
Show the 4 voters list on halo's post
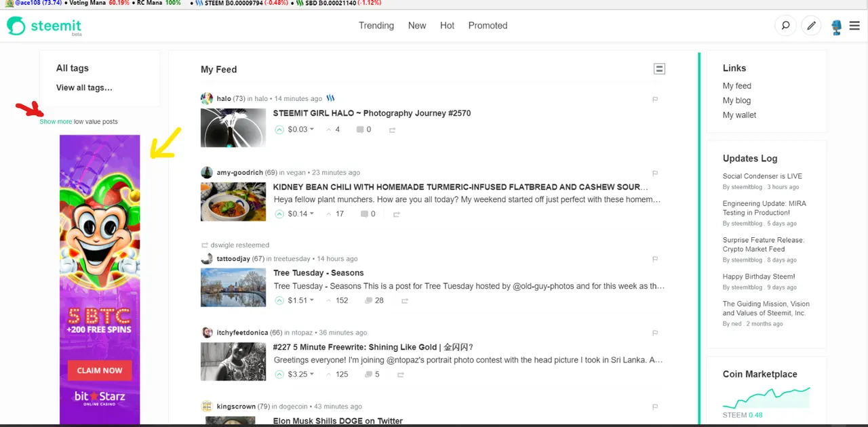pos(333,129)
